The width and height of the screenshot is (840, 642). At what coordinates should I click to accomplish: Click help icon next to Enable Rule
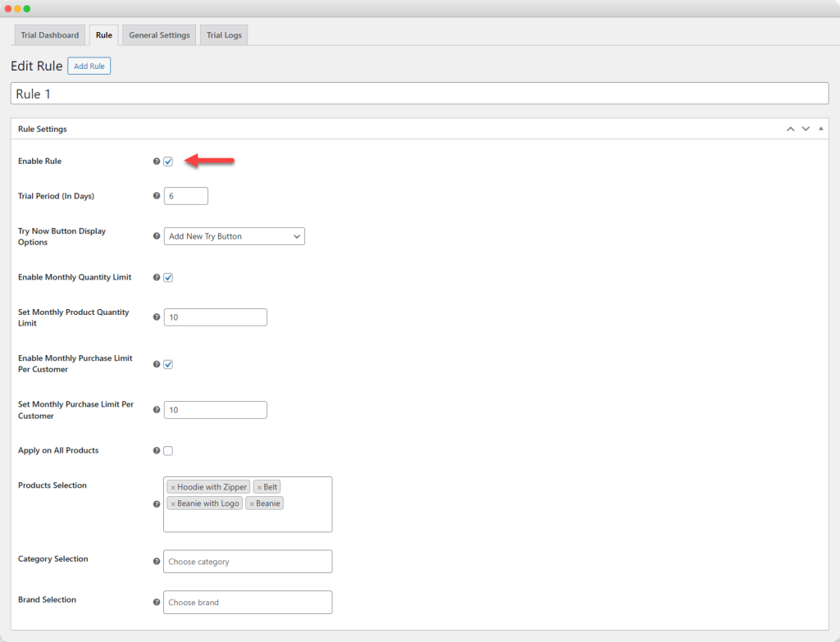[157, 162]
